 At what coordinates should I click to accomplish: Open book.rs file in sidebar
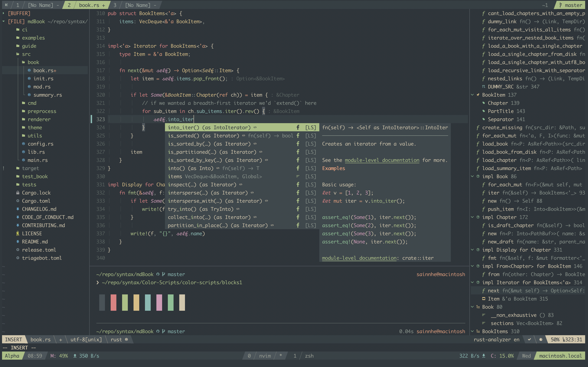pyautogui.click(x=45, y=70)
